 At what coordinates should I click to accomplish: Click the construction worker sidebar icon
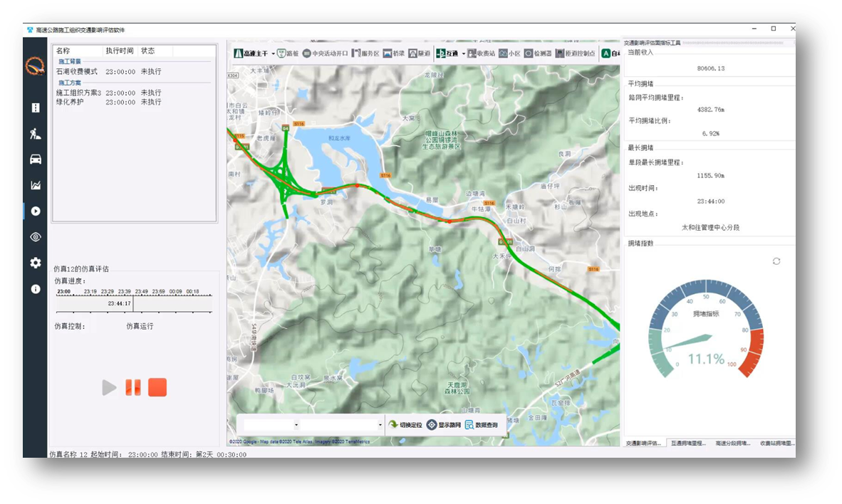pyautogui.click(x=35, y=133)
